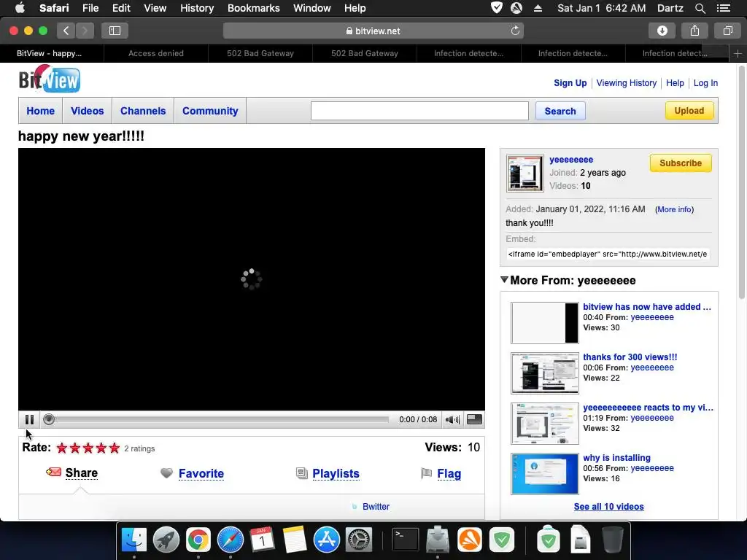Open 'yeeeeeeeeeee reacts to my vi...' video
The width and height of the screenshot is (747, 560).
pos(648,408)
